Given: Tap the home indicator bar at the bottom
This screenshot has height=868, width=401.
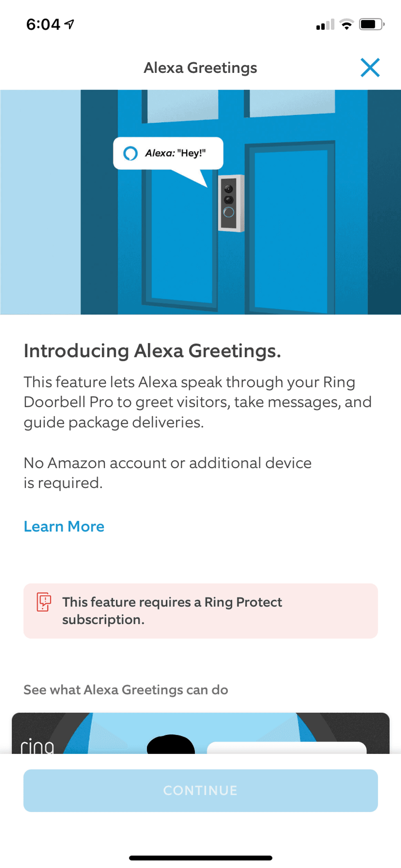Looking at the screenshot, I should point(200,857).
